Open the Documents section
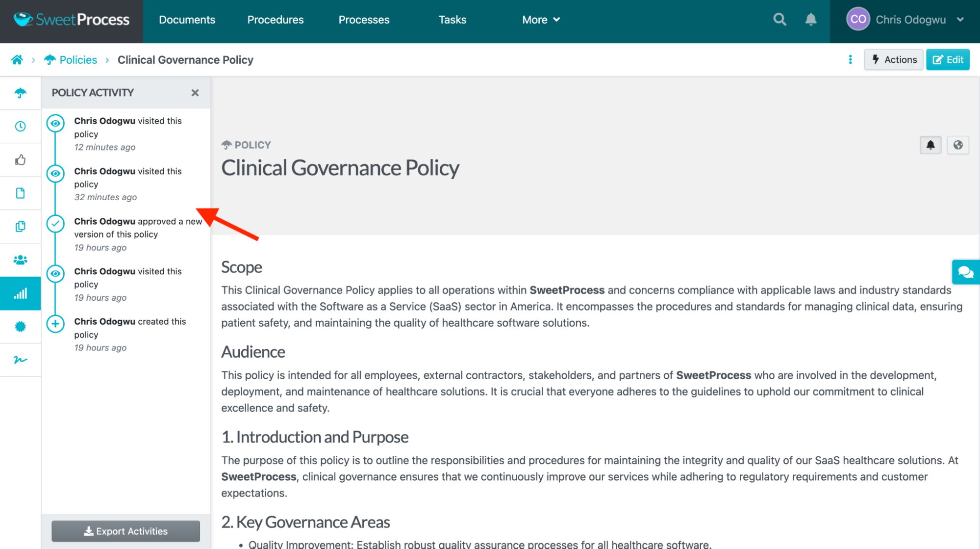This screenshot has height=549, width=980. click(x=187, y=20)
